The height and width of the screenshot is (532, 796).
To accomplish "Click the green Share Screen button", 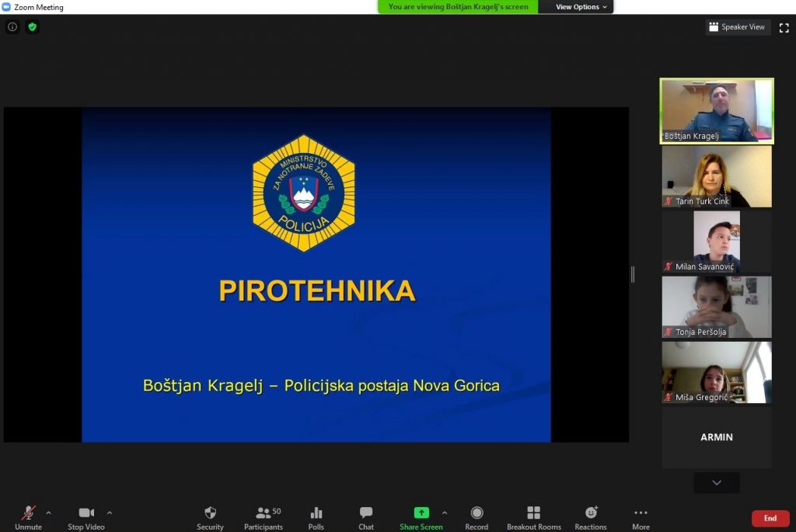I will tap(421, 518).
